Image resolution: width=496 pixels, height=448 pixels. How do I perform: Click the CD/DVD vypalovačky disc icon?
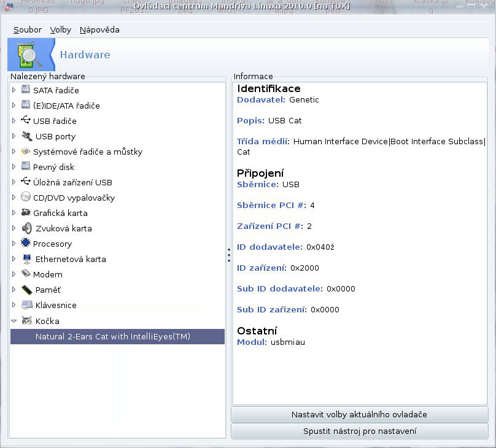point(26,196)
